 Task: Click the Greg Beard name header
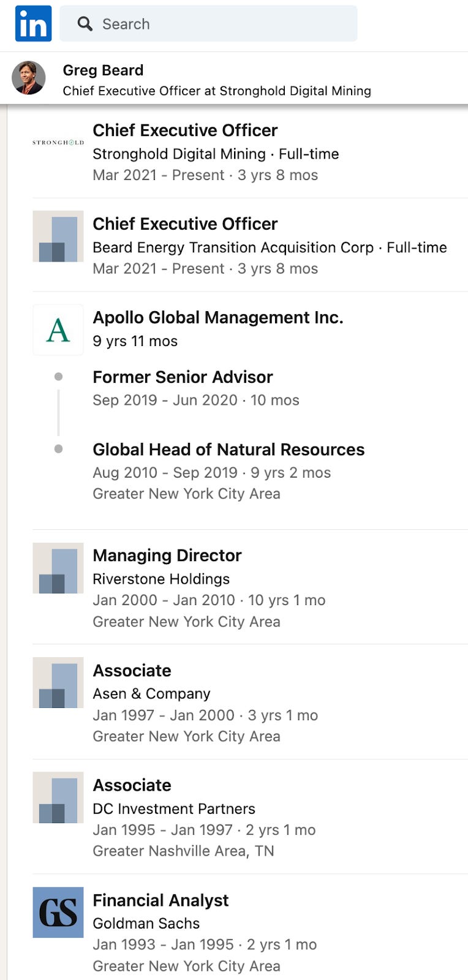point(103,70)
